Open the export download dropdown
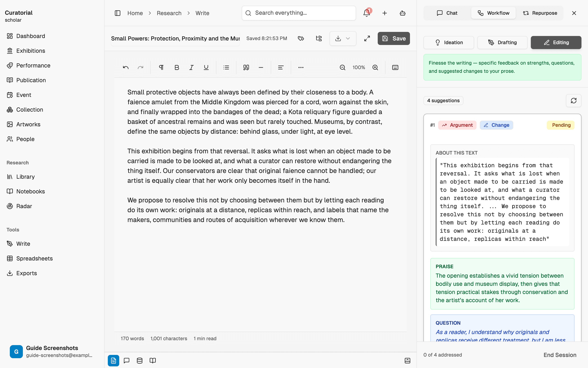 pos(343,38)
